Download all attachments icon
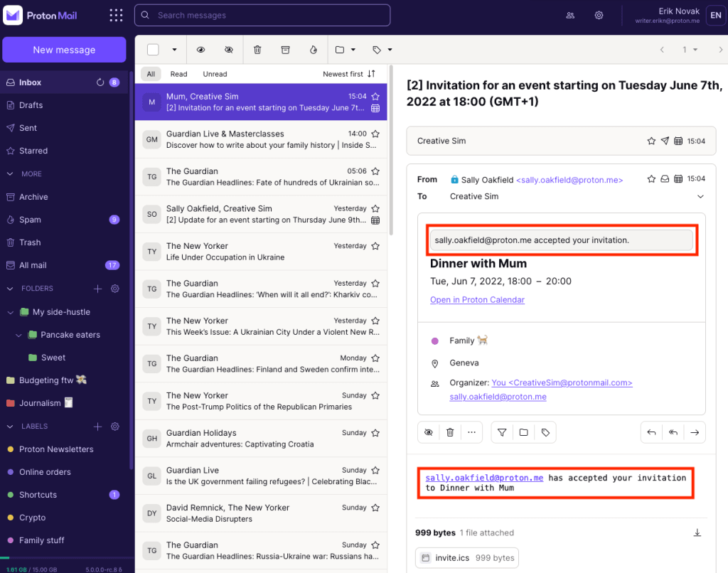Image resolution: width=728 pixels, height=573 pixels. point(697,532)
